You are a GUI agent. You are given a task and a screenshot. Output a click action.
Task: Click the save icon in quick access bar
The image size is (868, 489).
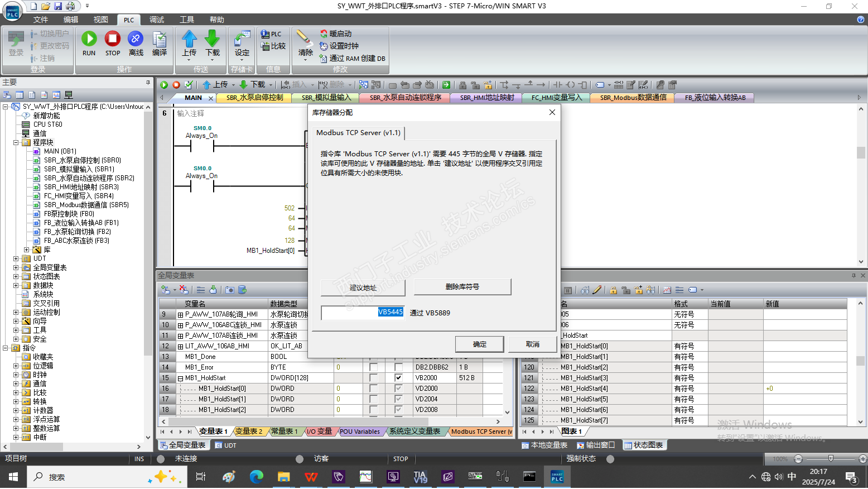pos(57,6)
